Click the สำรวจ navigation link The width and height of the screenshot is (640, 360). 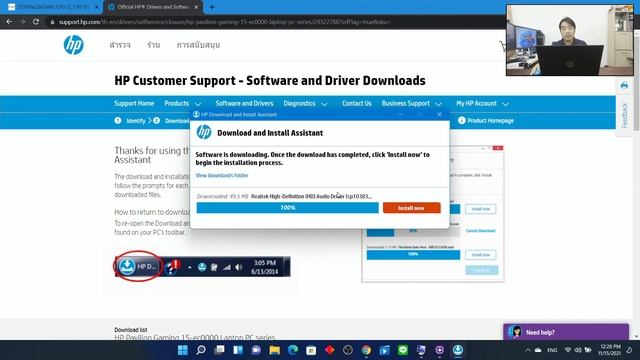(x=120, y=45)
